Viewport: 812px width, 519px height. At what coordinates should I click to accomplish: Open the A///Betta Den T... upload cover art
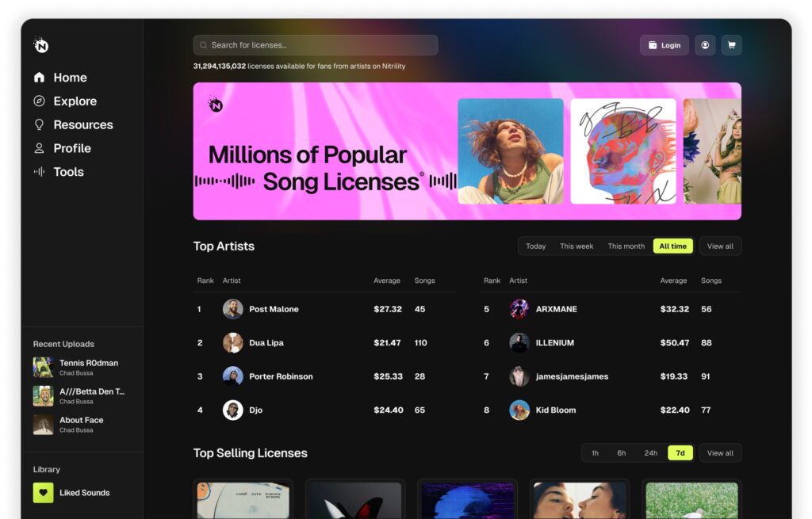pyautogui.click(x=43, y=396)
